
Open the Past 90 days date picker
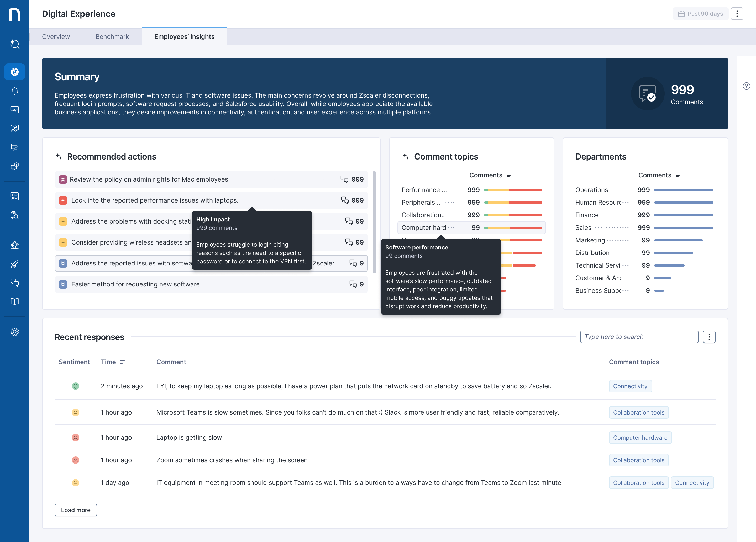click(x=700, y=14)
